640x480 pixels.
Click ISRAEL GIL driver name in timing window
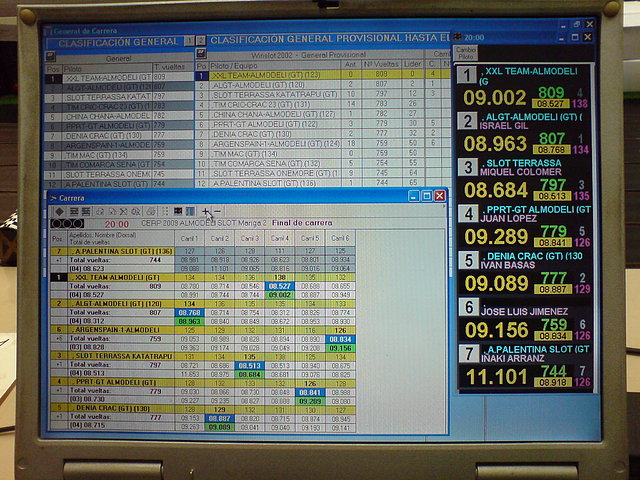point(503,126)
